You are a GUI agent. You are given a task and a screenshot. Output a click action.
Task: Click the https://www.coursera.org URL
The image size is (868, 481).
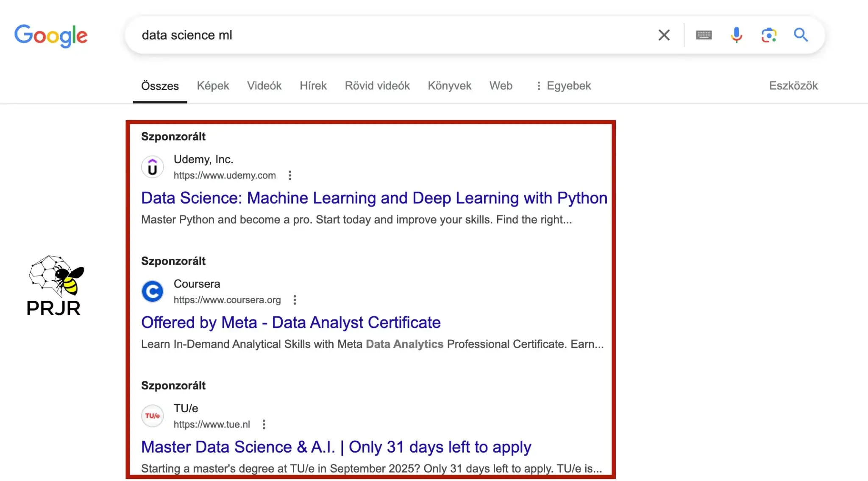point(227,300)
